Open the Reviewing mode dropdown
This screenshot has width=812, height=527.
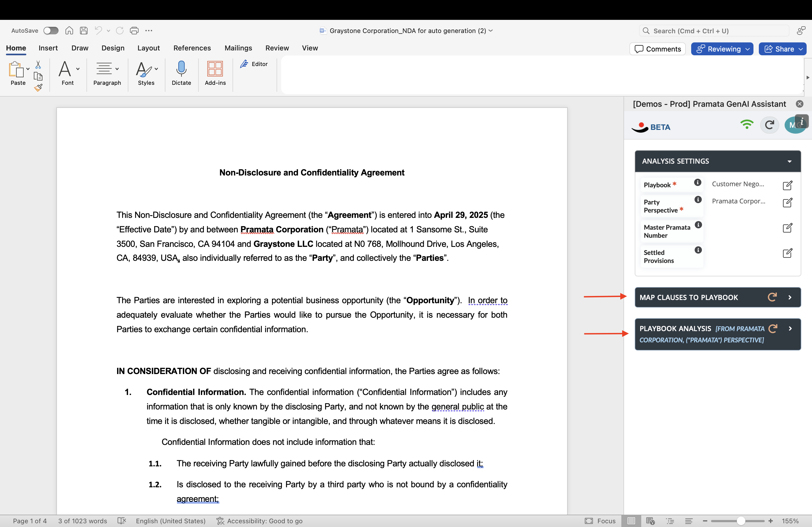click(x=722, y=49)
